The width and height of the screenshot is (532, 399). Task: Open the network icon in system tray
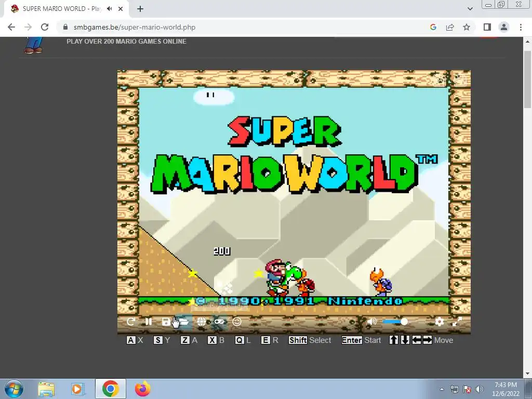[454, 389]
